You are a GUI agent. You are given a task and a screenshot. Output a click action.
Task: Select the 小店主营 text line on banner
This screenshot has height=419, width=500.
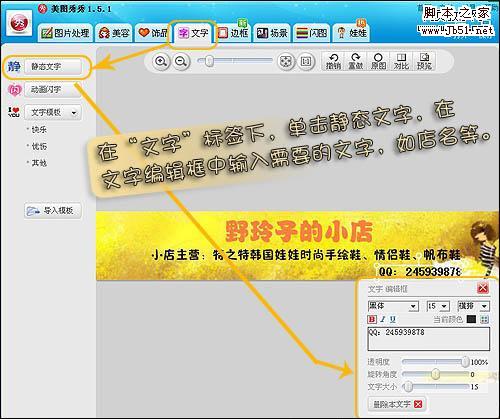point(306,255)
